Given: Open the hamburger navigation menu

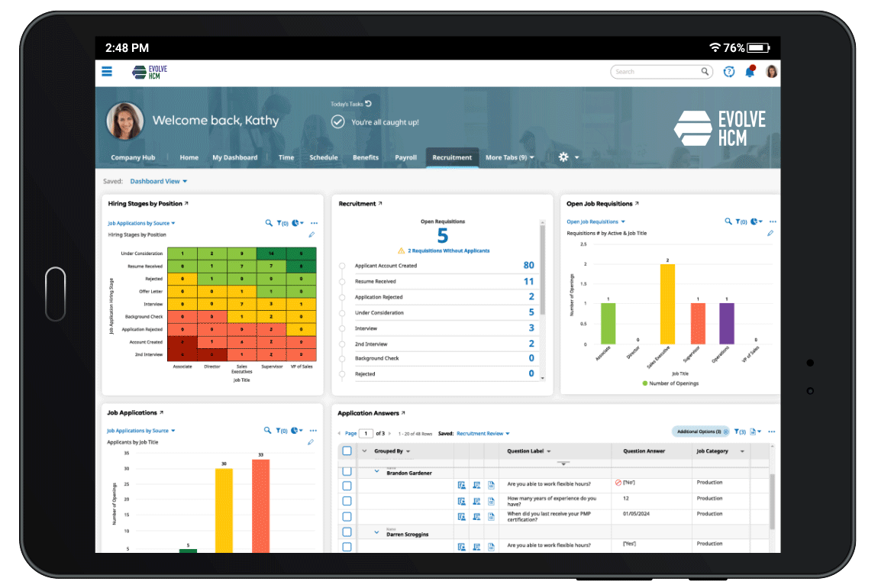Looking at the screenshot, I should [106, 72].
